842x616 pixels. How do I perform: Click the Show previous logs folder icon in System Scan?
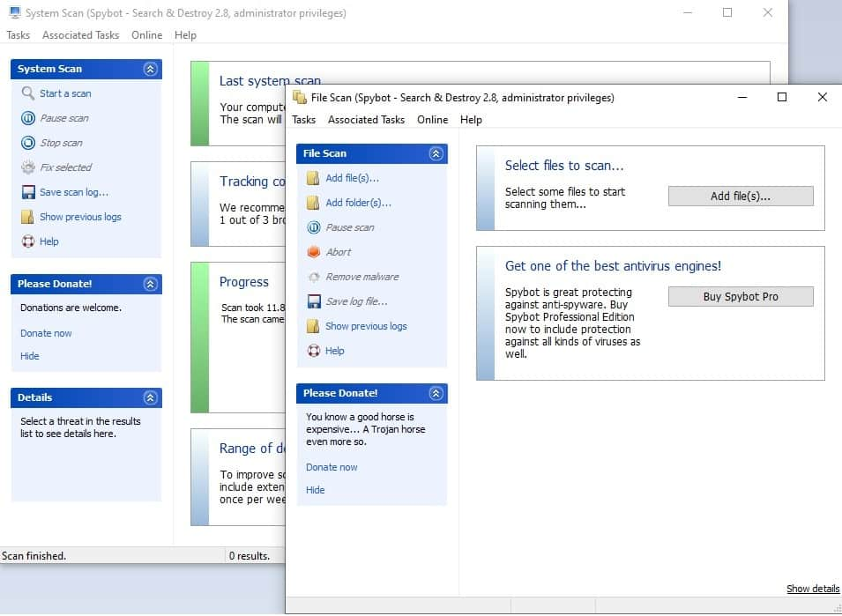tap(28, 217)
